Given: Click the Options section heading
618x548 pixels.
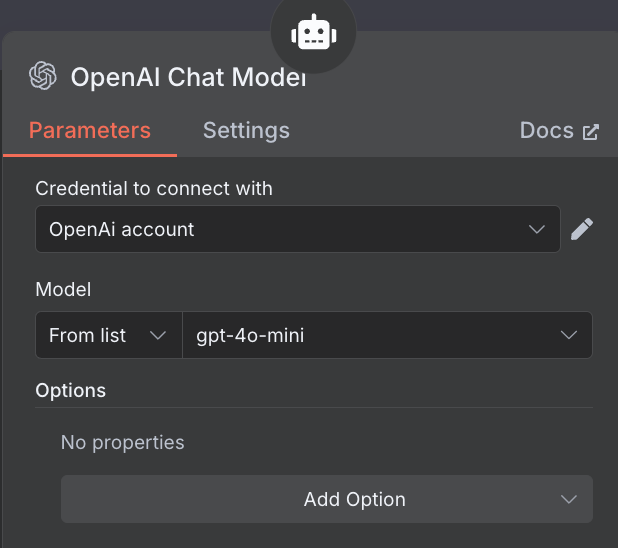Looking at the screenshot, I should tap(71, 391).
